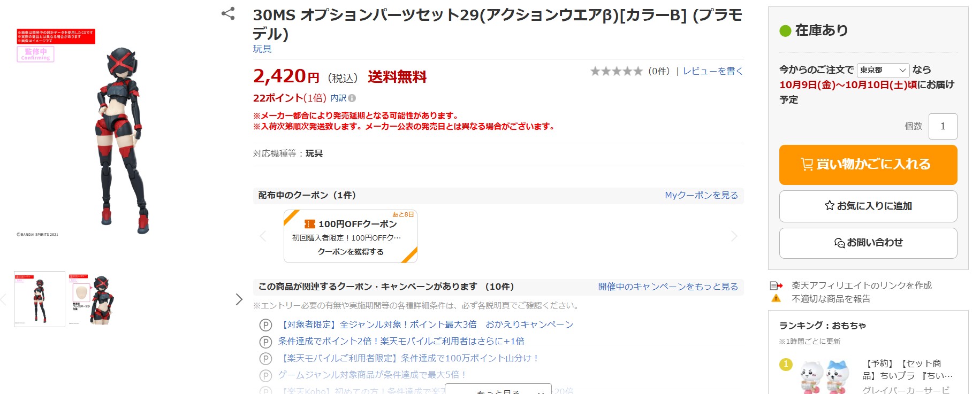Expand the もっと見る campaign list
The height and width of the screenshot is (394, 980).
coord(498,389)
